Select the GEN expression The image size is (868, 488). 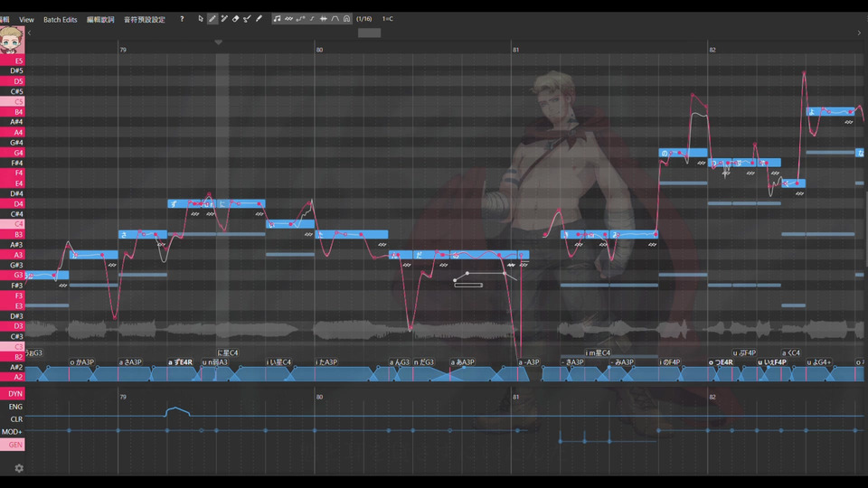[x=12, y=445]
